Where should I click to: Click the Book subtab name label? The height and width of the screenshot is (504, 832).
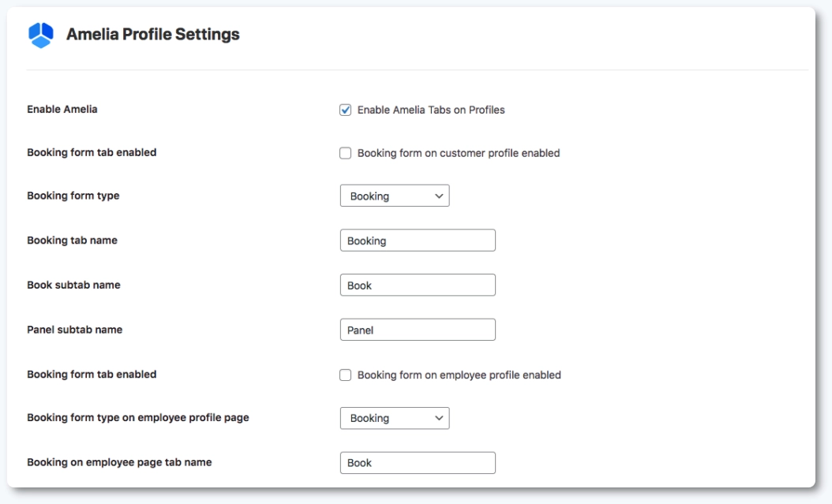pos(73,285)
